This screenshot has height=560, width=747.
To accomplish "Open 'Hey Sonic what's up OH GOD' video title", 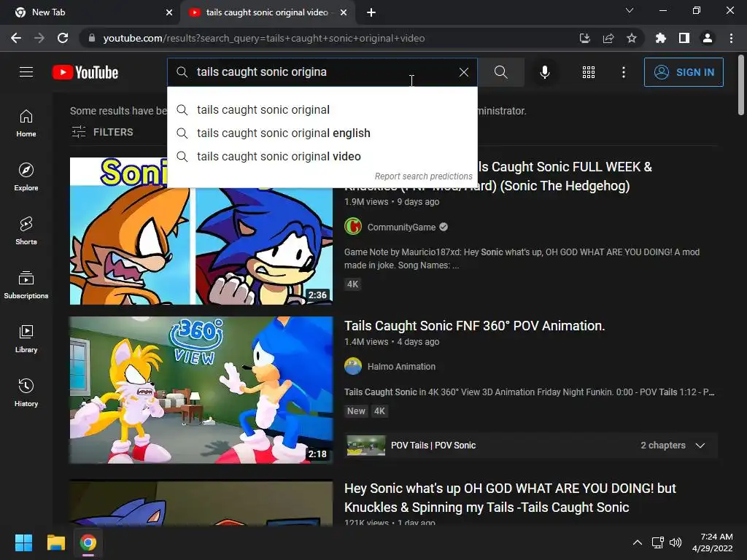I will [x=510, y=497].
